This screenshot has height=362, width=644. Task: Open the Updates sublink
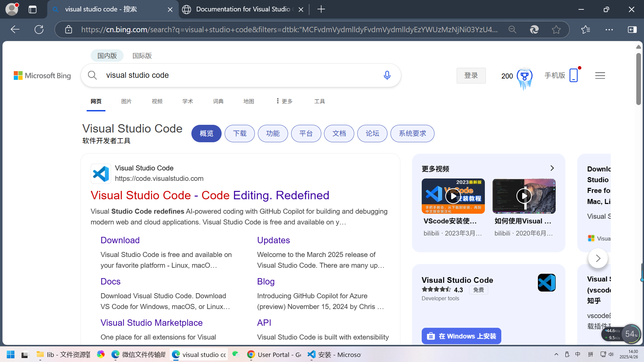click(274, 240)
